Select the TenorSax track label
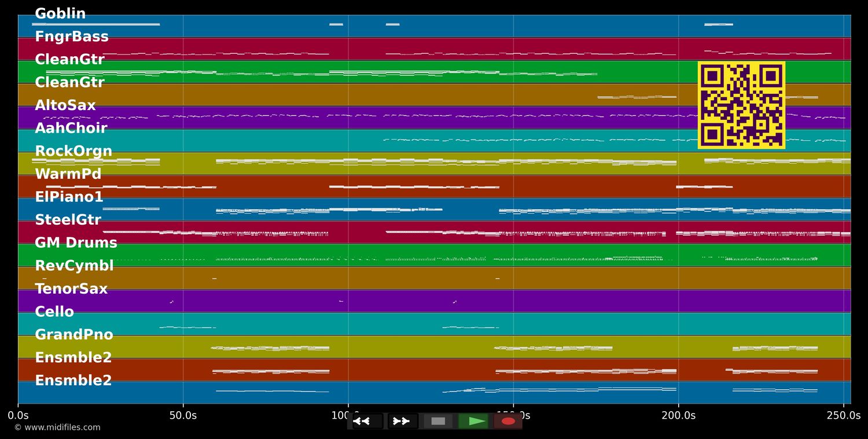The height and width of the screenshot is (439, 868). click(x=71, y=288)
